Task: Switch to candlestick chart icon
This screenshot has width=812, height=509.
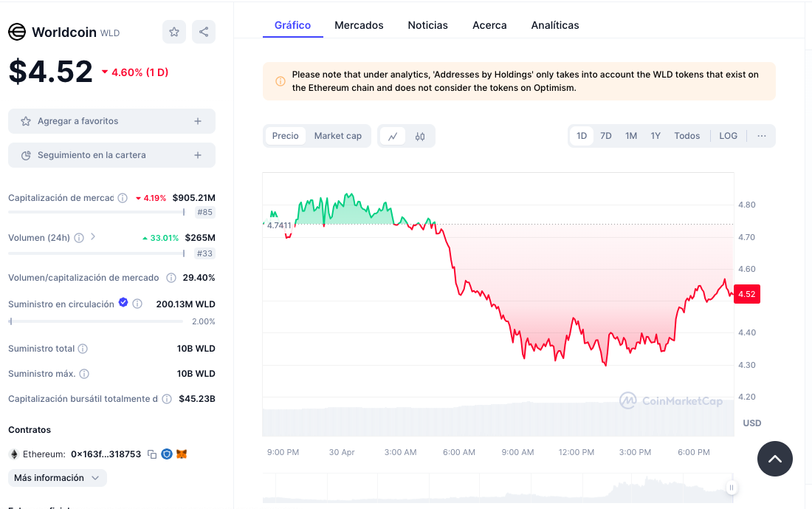Action: 420,136
